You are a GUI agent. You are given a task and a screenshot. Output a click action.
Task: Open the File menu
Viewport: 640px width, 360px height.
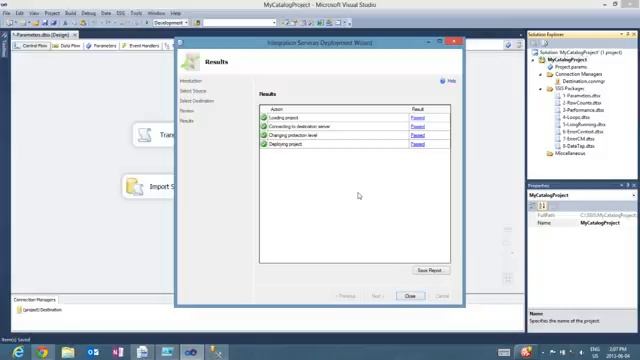(x=7, y=13)
